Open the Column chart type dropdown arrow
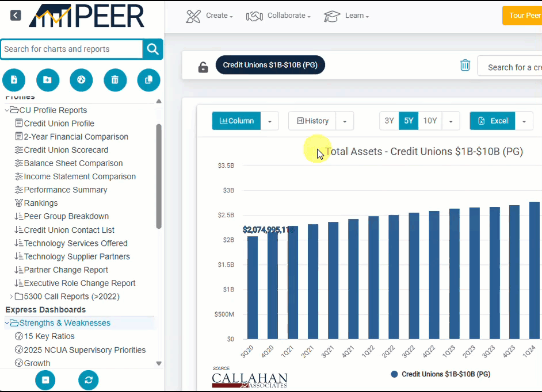The width and height of the screenshot is (542, 392). (270, 121)
